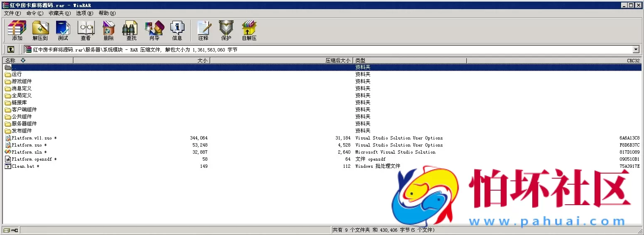Click the 保护 (Protect) toolbar icon
Image resolution: width=644 pixels, height=235 pixels.
pos(226,30)
